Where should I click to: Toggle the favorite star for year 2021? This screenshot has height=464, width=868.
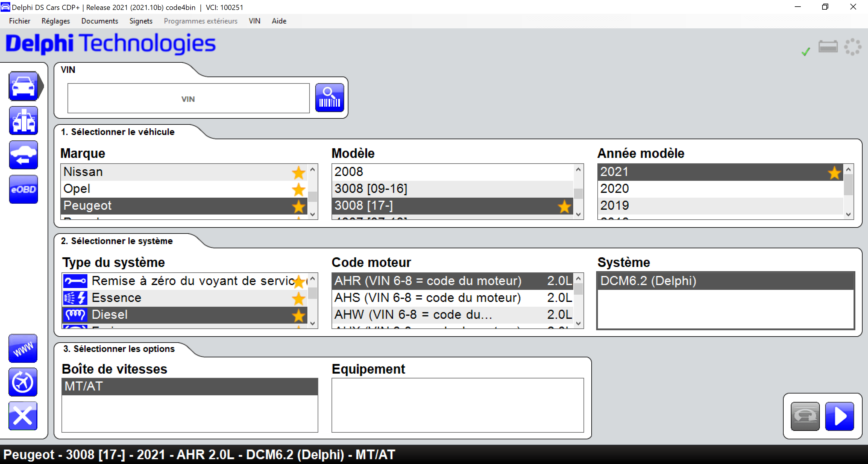click(x=834, y=173)
